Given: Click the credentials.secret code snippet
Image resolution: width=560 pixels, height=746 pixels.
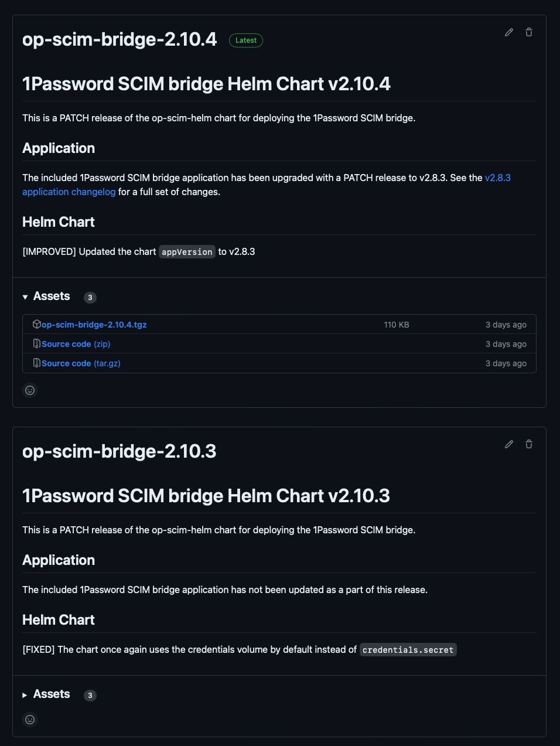Looking at the screenshot, I should click(x=408, y=649).
